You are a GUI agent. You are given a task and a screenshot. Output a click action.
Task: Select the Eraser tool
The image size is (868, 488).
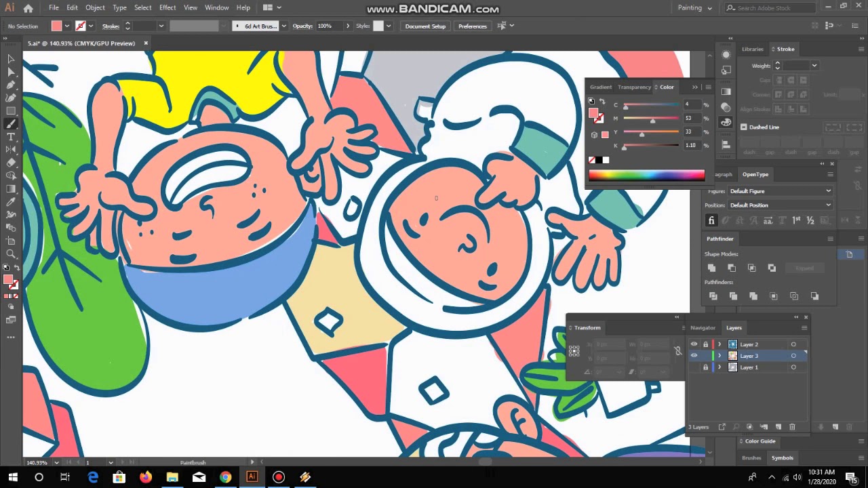point(11,163)
